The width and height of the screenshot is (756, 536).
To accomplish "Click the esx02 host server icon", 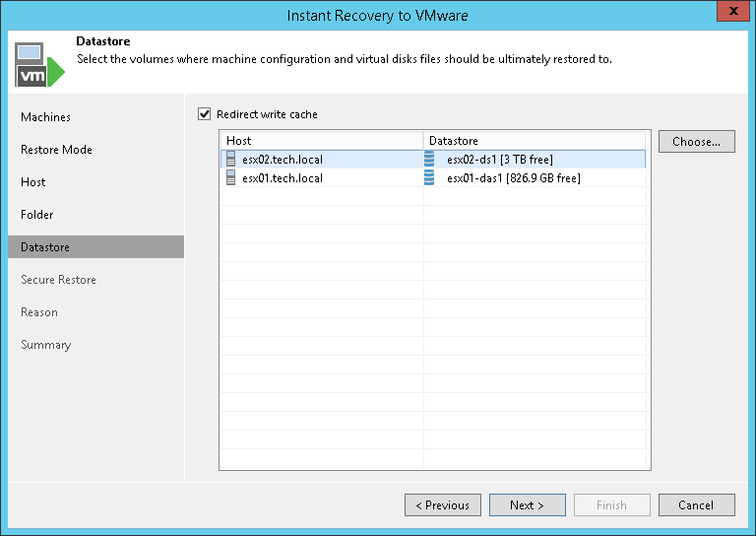I will (231, 160).
